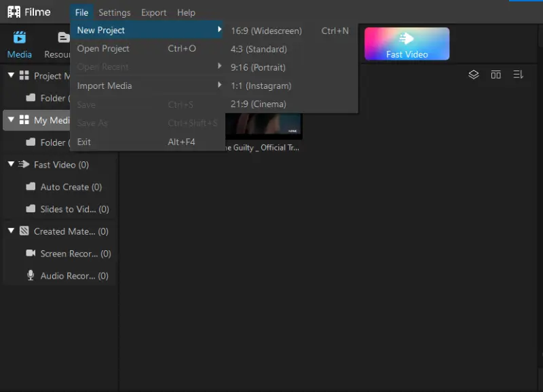The image size is (543, 392).
Task: Open the Export menu
Action: point(154,12)
